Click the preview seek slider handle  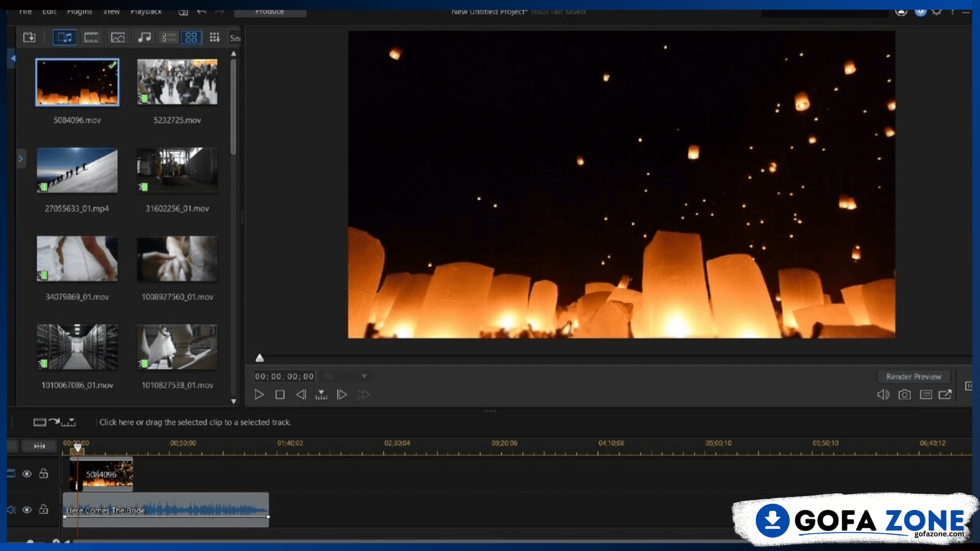click(x=259, y=358)
